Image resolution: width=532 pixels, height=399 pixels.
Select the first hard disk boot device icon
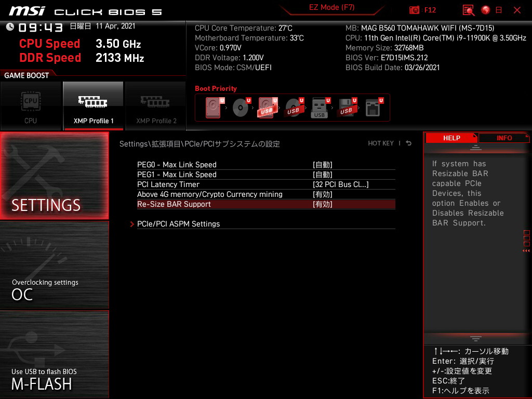click(215, 108)
